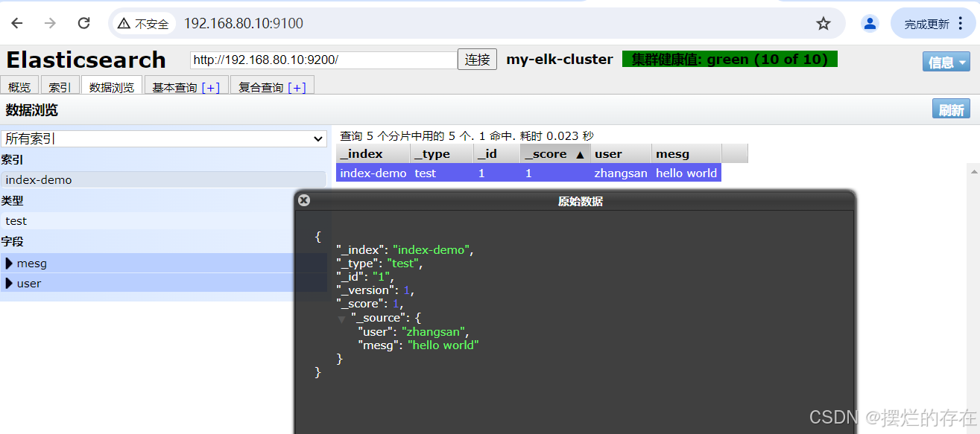980x434 pixels.
Task: Open the browser profile avatar
Action: [x=870, y=24]
